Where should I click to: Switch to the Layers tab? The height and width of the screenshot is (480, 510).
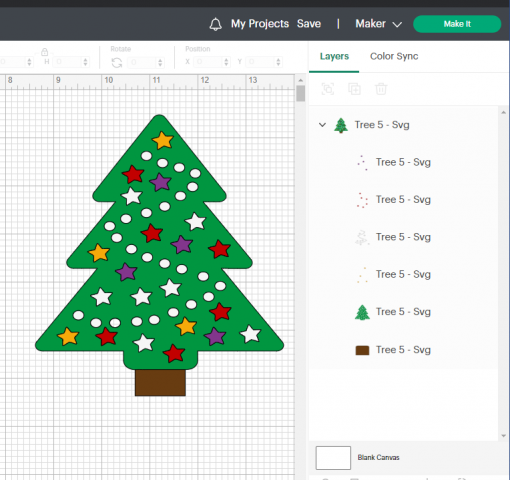point(334,56)
